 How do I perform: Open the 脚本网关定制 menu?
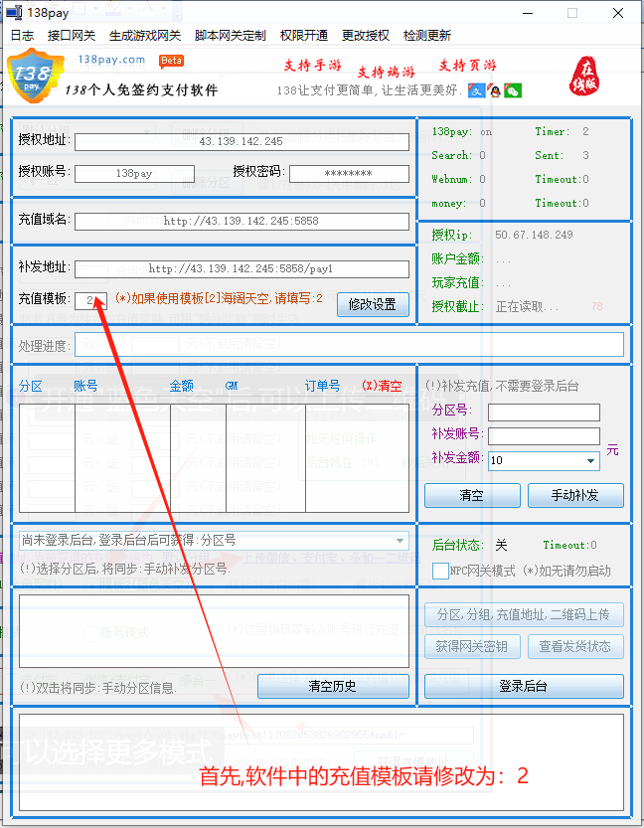point(231,36)
